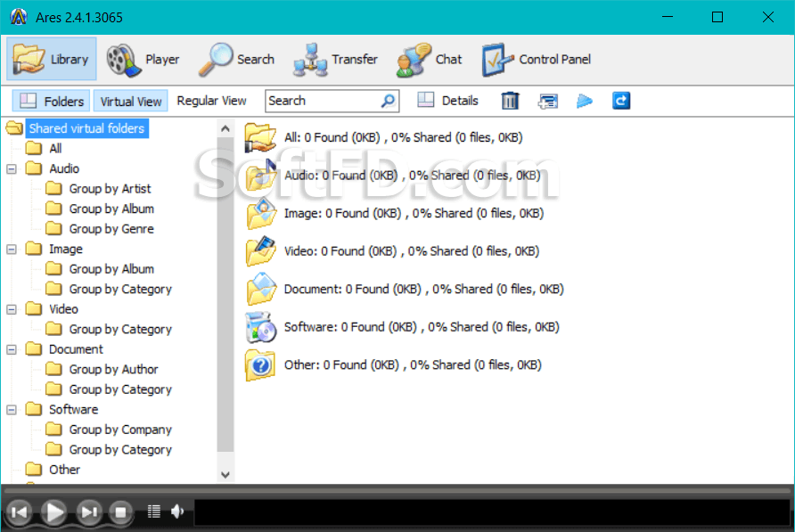Click the Image folder icon in list

[260, 214]
